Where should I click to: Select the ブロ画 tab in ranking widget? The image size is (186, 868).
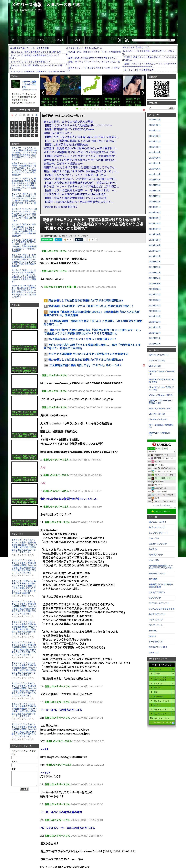tap(165, 449)
